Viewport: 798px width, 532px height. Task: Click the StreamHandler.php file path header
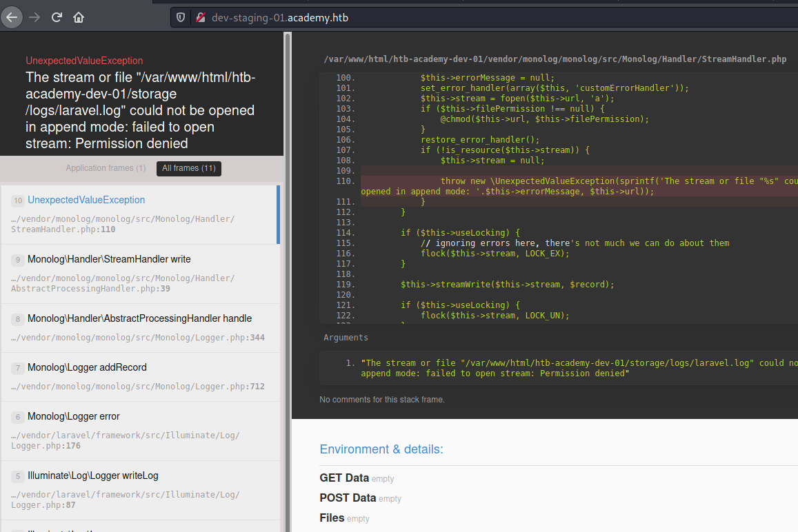[x=555, y=59]
